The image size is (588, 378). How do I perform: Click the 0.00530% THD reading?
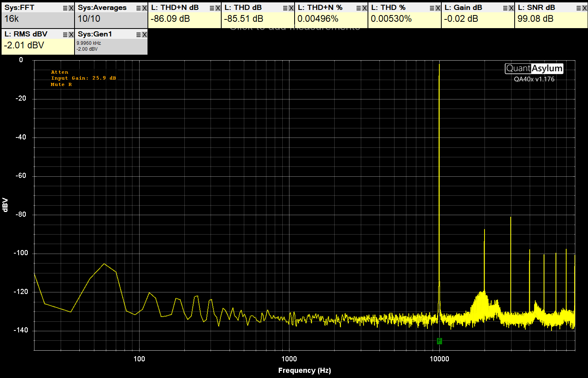coord(391,19)
